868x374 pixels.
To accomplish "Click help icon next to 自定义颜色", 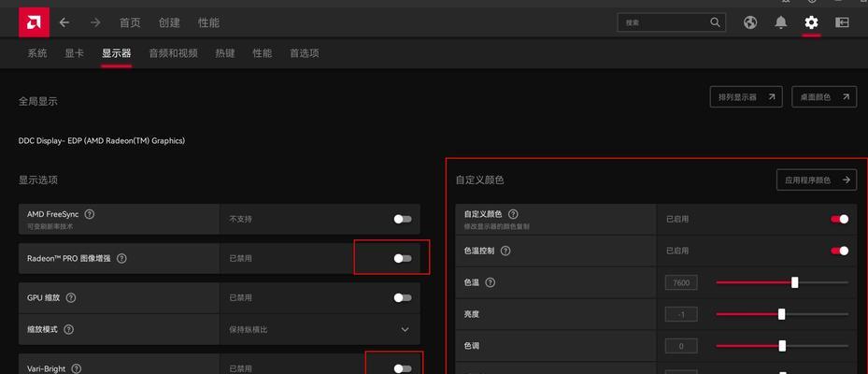I will click(x=513, y=214).
